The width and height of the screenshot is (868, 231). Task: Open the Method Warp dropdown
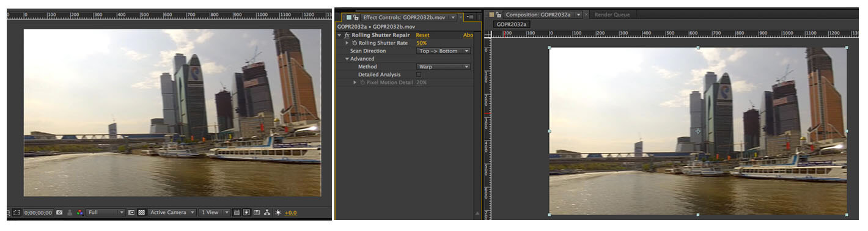click(x=443, y=67)
